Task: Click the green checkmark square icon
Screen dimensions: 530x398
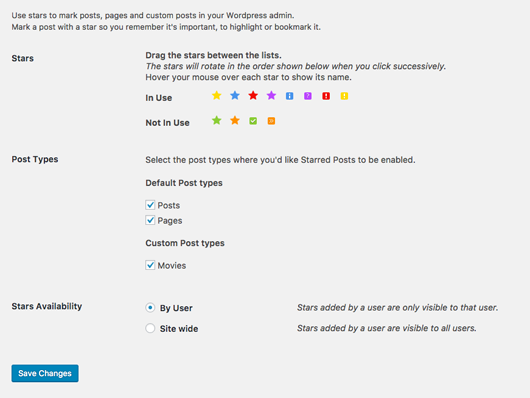Action: coord(253,121)
